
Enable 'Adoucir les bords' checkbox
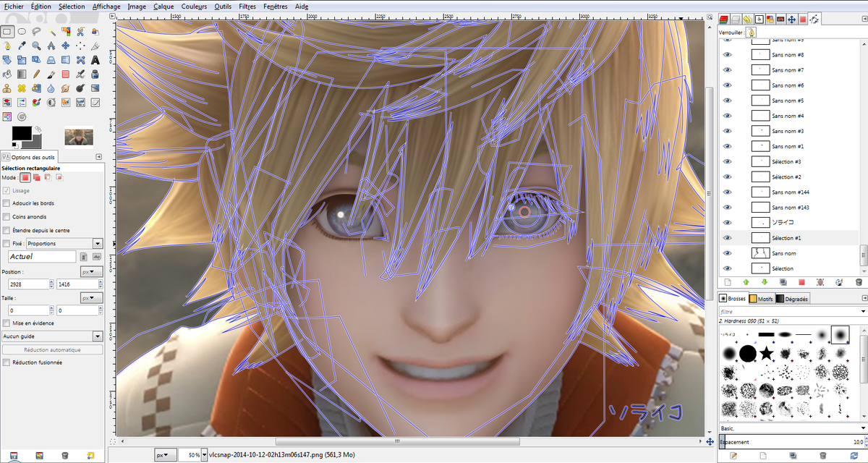pyautogui.click(x=7, y=203)
